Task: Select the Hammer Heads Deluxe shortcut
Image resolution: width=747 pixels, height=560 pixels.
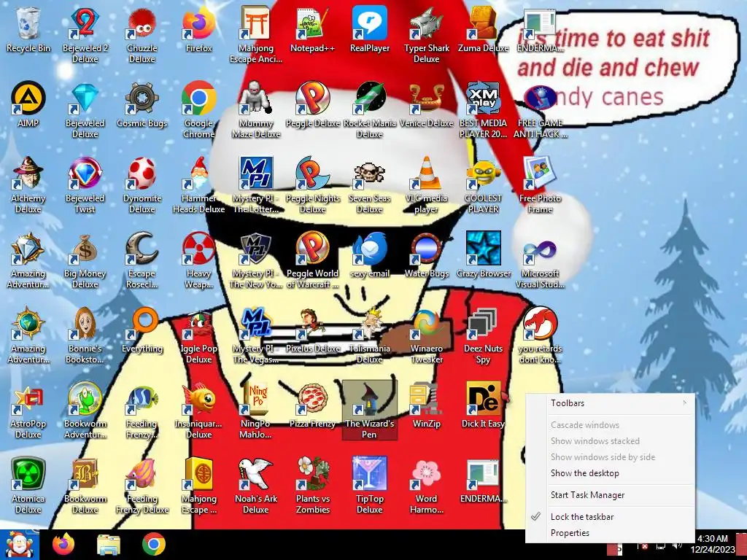Action: (x=198, y=184)
